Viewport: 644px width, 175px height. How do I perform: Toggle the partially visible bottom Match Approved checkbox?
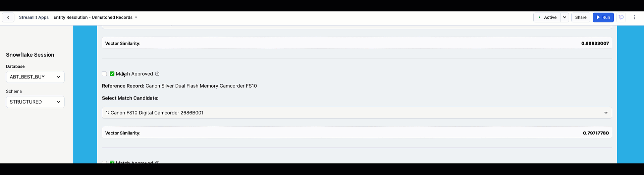coord(104,162)
